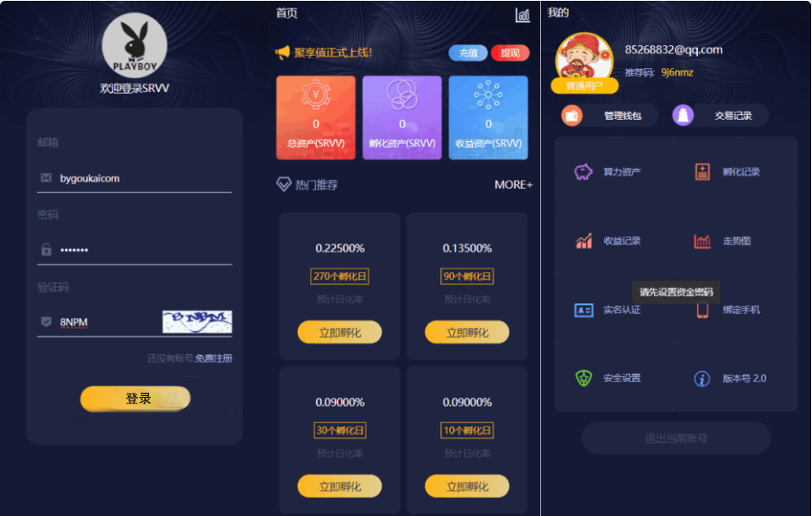The image size is (812, 516).
Task: Click 立即孵化 under 270个孵化日
Action: click(x=340, y=332)
